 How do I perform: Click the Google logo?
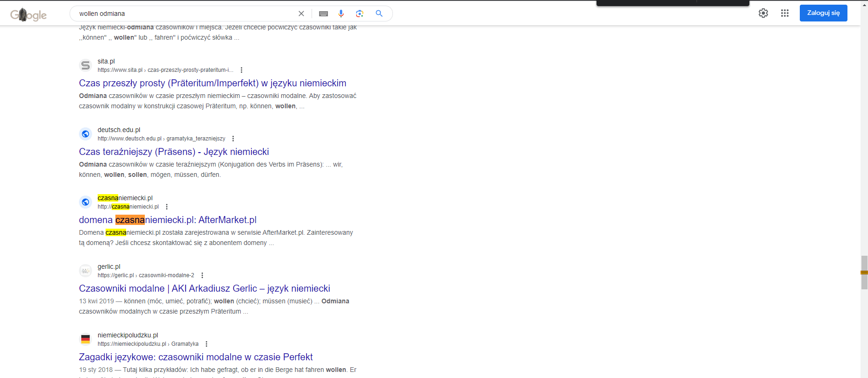point(28,15)
